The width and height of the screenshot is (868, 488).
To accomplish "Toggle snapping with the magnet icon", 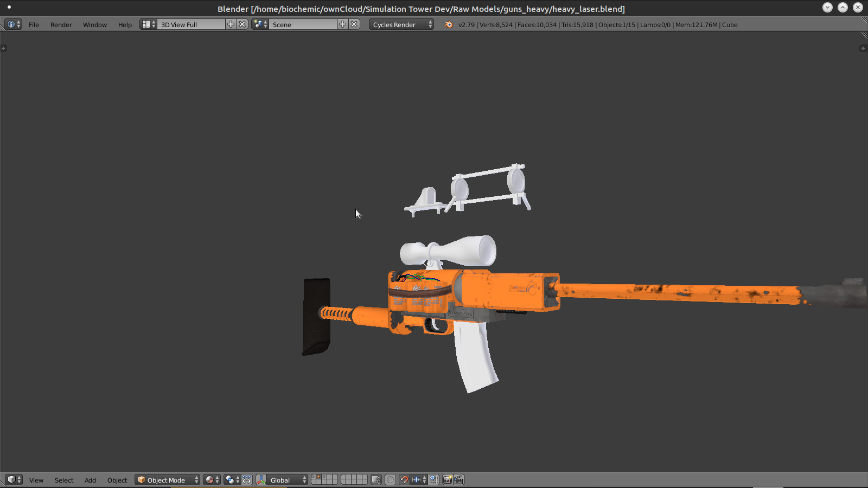I will 404,480.
